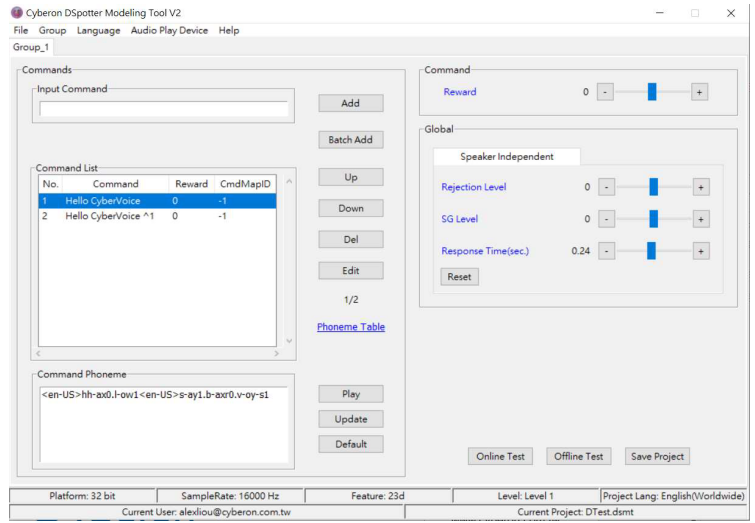This screenshot has width=755, height=523.
Task: Select row 2 Hello CyberVoice ^1
Action: [157, 216]
